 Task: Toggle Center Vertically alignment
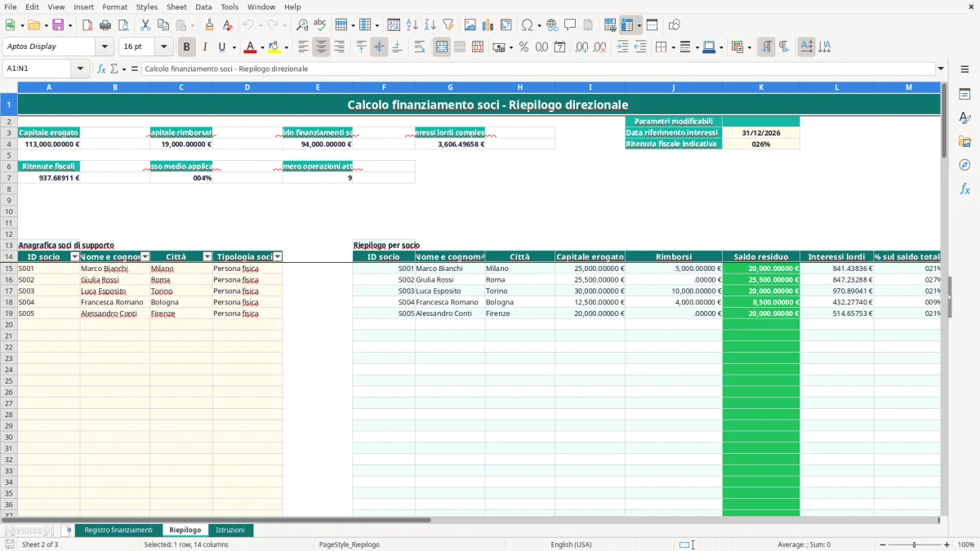(379, 47)
